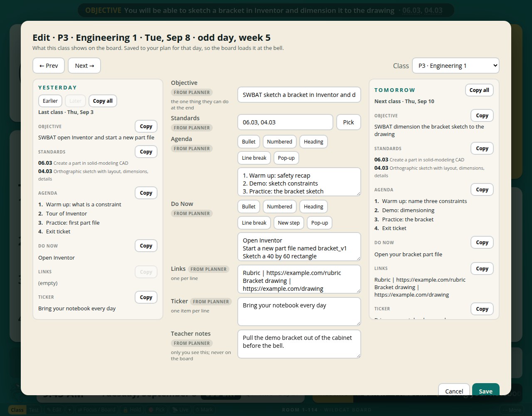Focus the Standards field containing 06.03, 04.03
The height and width of the screenshot is (416, 532).
point(285,122)
